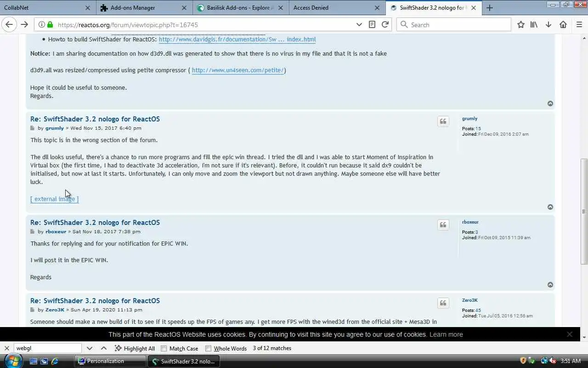Quote rboxeur's post
This screenshot has height=368, width=588.
point(443,225)
